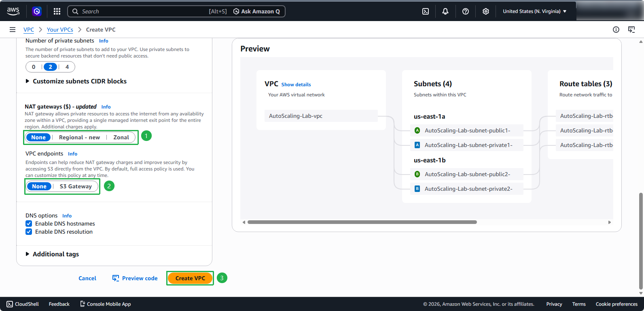
Task: Toggle Enable DNS resolution checkbox
Action: [x=29, y=232]
